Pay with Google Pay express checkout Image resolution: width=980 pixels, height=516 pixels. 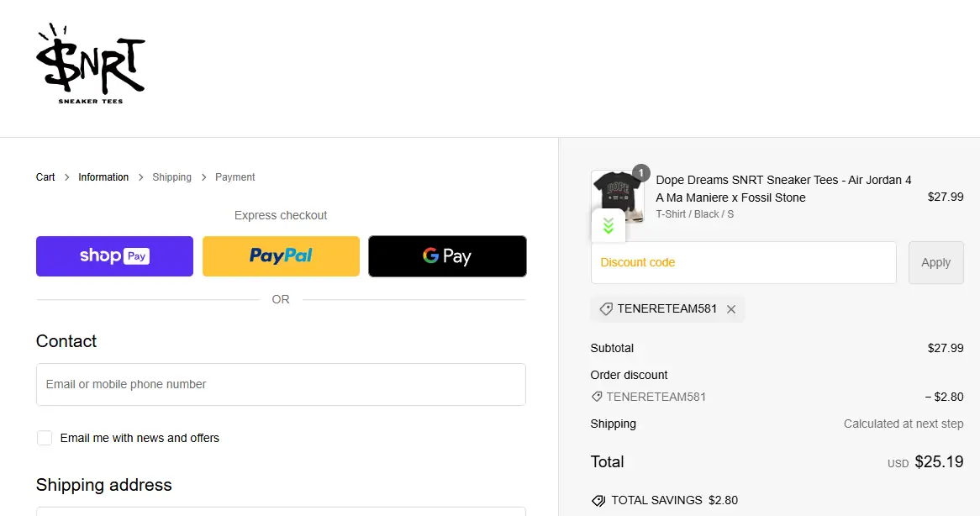tap(447, 256)
